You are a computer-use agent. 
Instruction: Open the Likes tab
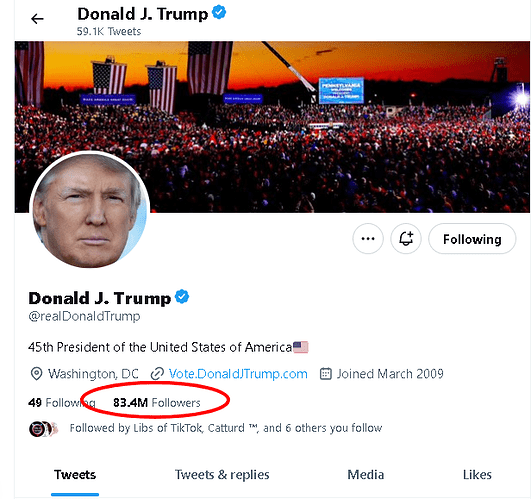pos(477,475)
